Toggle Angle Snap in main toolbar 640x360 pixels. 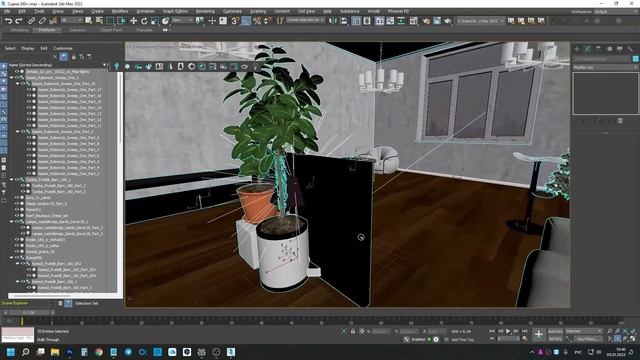tap(246, 20)
